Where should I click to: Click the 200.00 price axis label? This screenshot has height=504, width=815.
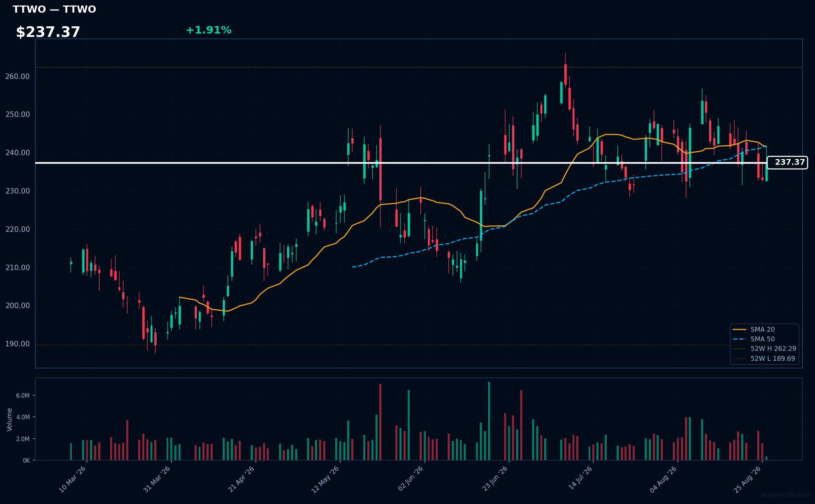pos(17,305)
